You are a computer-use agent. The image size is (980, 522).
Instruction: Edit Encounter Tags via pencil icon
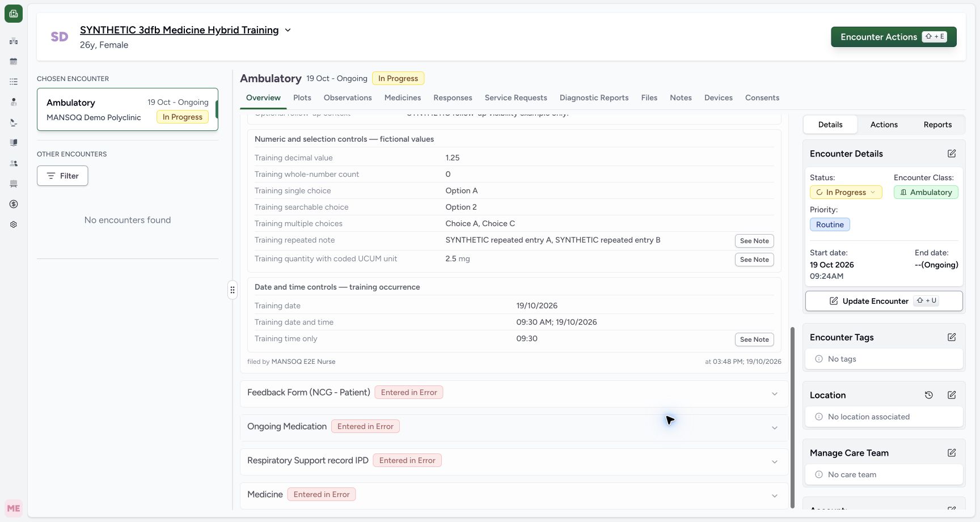(952, 337)
